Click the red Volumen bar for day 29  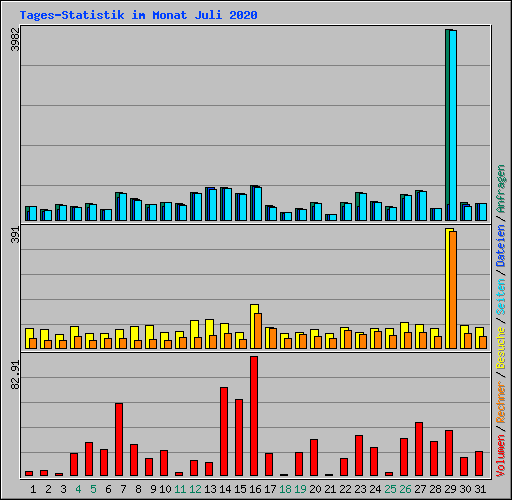coord(449,453)
